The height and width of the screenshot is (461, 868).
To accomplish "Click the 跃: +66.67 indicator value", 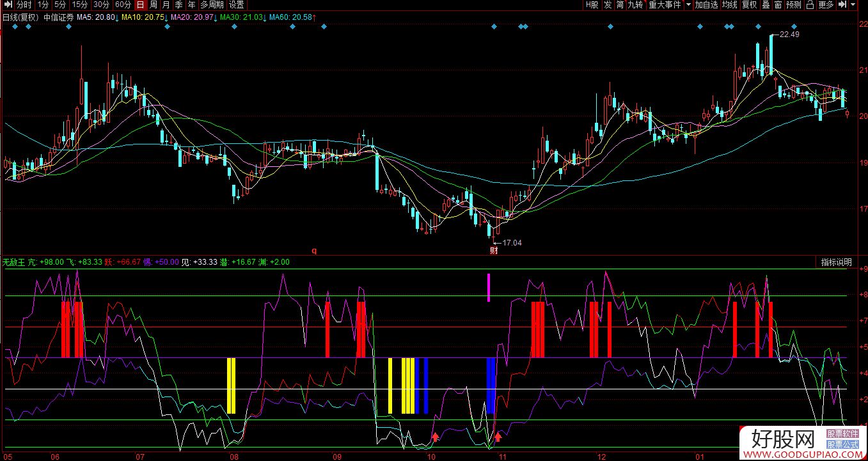I will [123, 262].
